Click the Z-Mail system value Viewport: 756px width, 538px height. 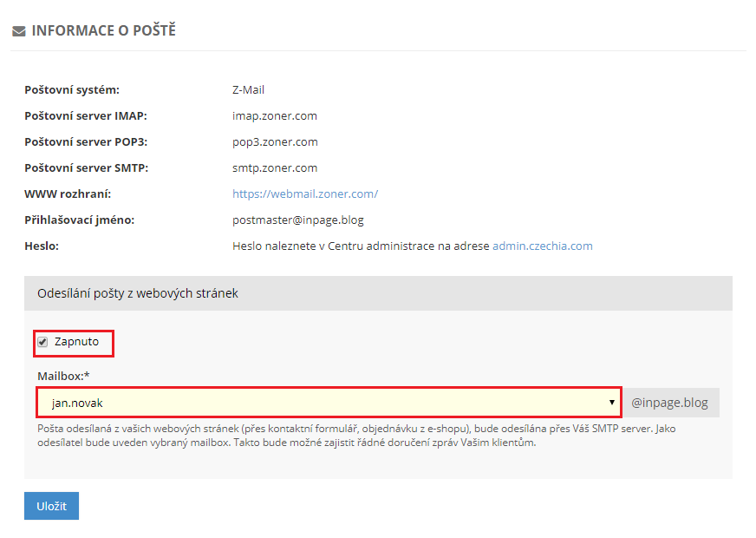[x=248, y=89]
